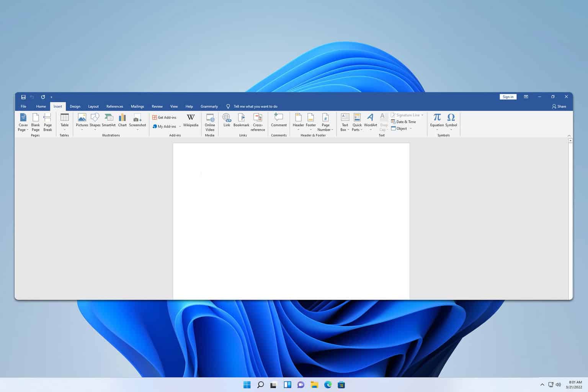Open the Help tab
Viewport: 588px width, 392px height.
tap(189, 106)
